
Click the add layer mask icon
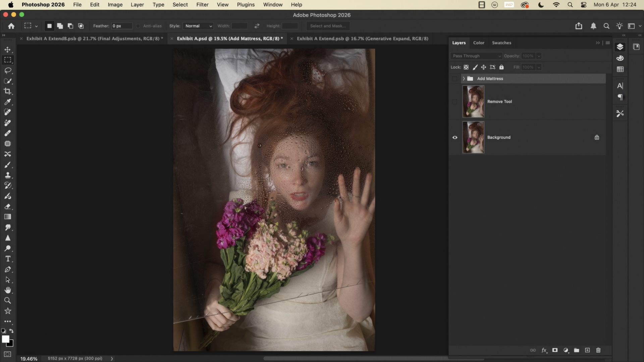[555, 350]
